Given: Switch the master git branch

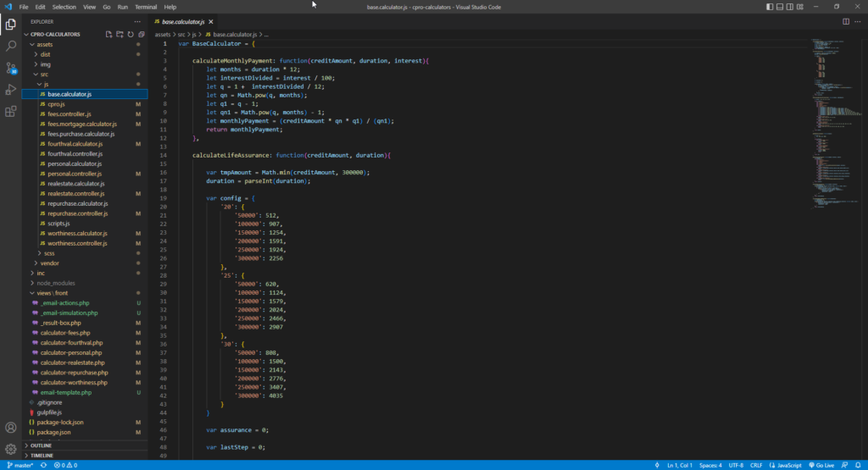Looking at the screenshot, I should pos(20,465).
